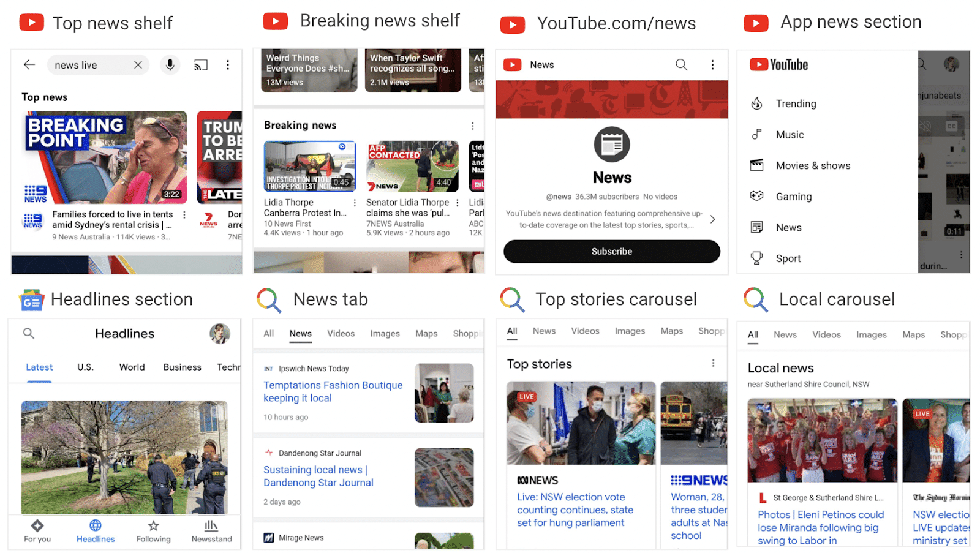980x553 pixels.
Task: Click the LIVE NSW election hospital visit thumbnail
Action: click(x=581, y=423)
